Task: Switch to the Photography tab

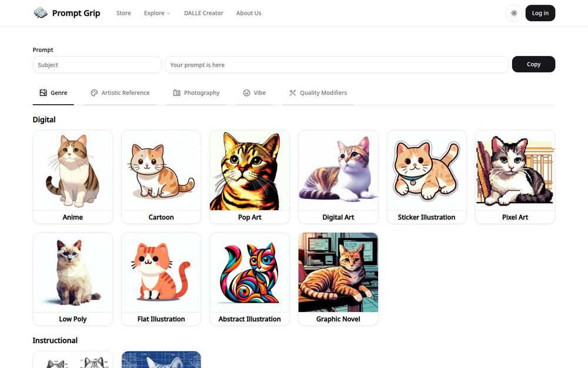Action: pyautogui.click(x=196, y=93)
